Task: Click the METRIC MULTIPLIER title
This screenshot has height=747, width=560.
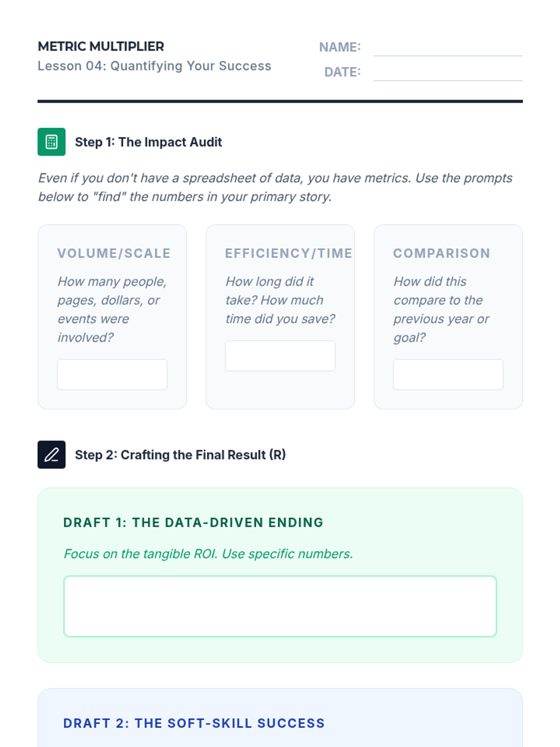Action: 101,47
